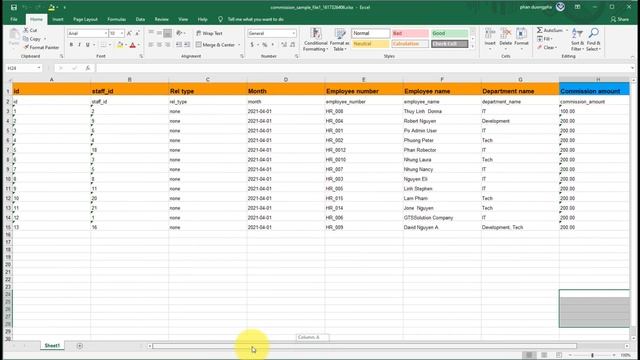Toggle Align Right horizontal alignment
The image size is (640, 360).
click(x=167, y=45)
